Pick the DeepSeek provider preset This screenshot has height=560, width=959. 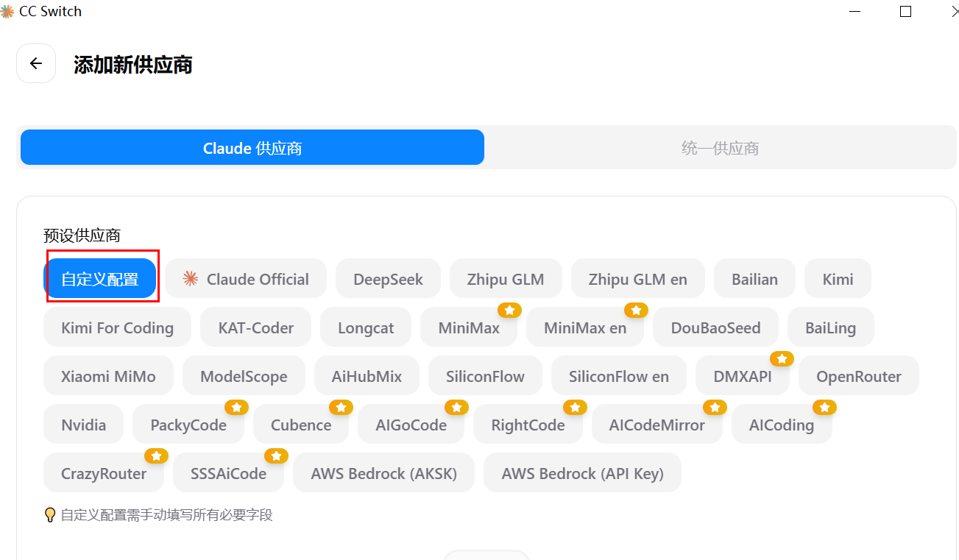click(388, 279)
